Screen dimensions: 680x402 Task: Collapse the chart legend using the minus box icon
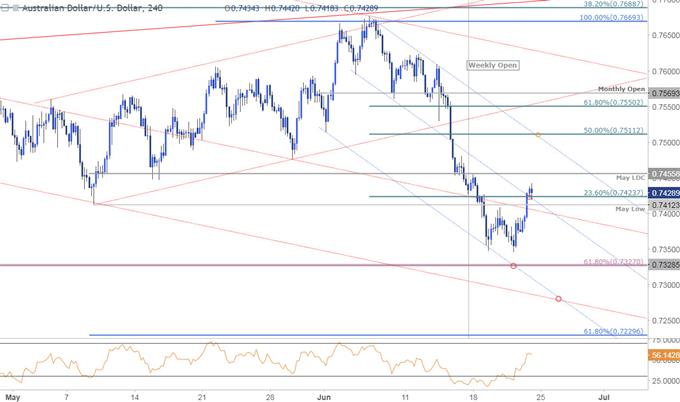click(x=5, y=8)
